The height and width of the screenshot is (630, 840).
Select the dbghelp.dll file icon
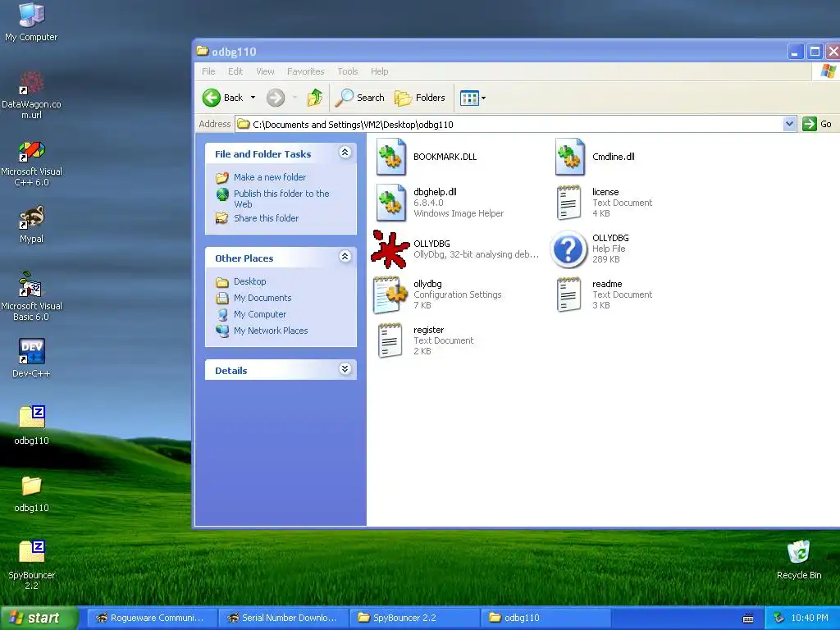coord(391,203)
